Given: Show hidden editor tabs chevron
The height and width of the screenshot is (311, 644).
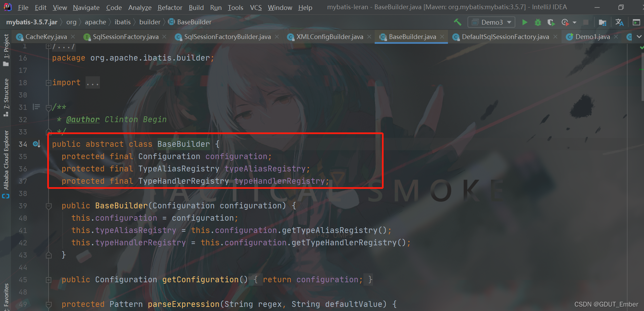Looking at the screenshot, I should [x=639, y=37].
